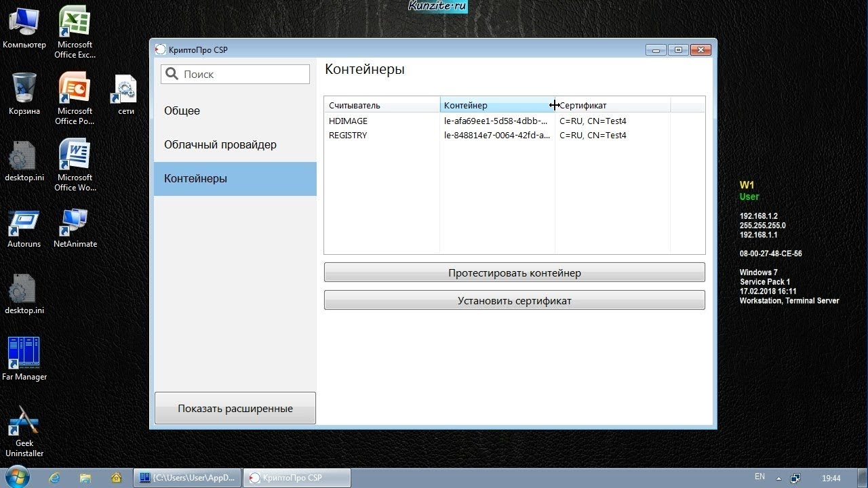Open Облачный провайдер section
The image size is (868, 488).
coord(235,145)
